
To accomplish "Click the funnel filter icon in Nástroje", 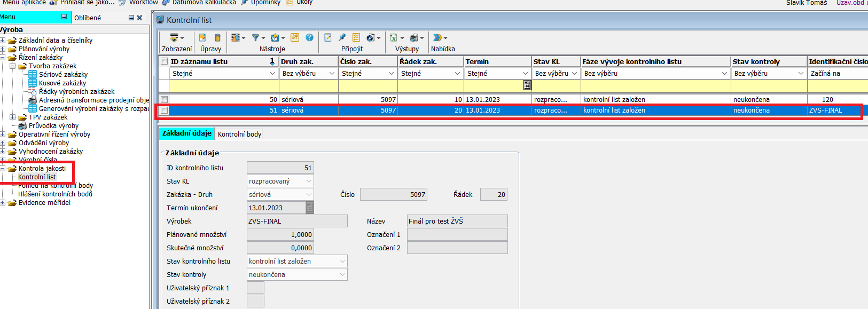I will (x=256, y=37).
